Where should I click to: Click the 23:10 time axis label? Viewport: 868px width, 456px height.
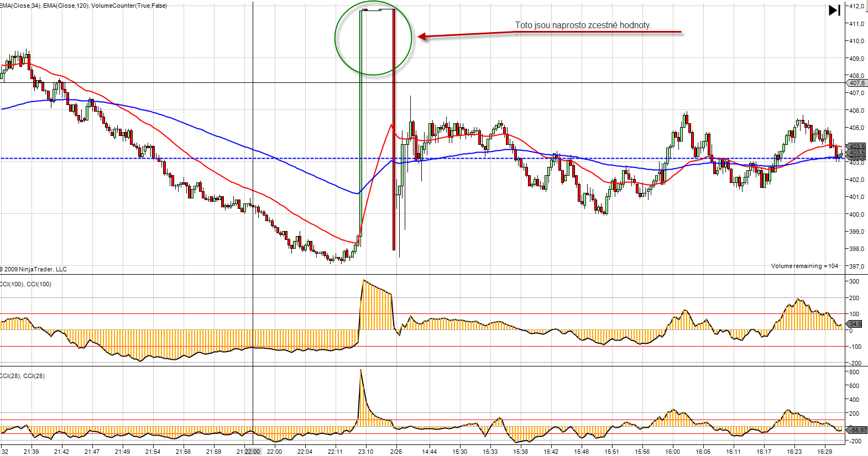point(366,452)
